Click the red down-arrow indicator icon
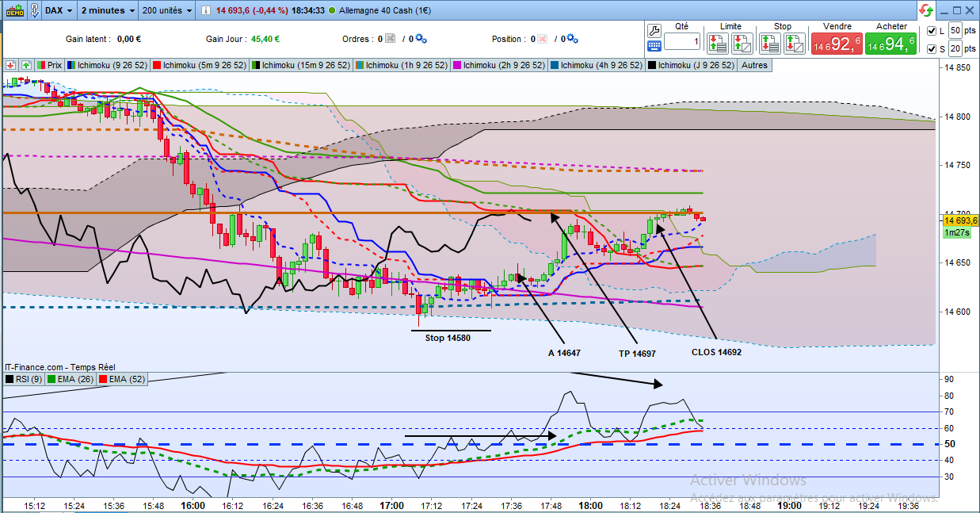The image size is (980, 513). tap(10, 65)
